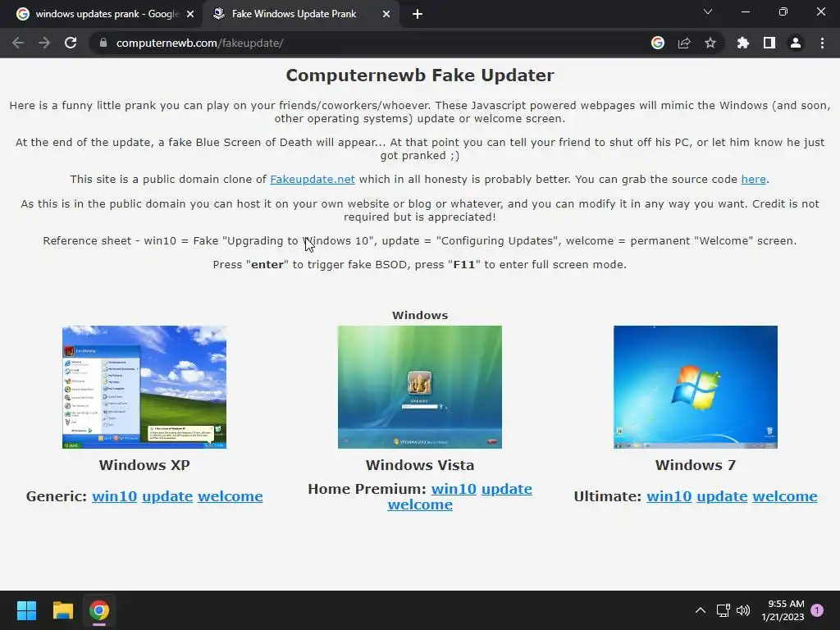Show hidden system tray icons

click(701, 610)
